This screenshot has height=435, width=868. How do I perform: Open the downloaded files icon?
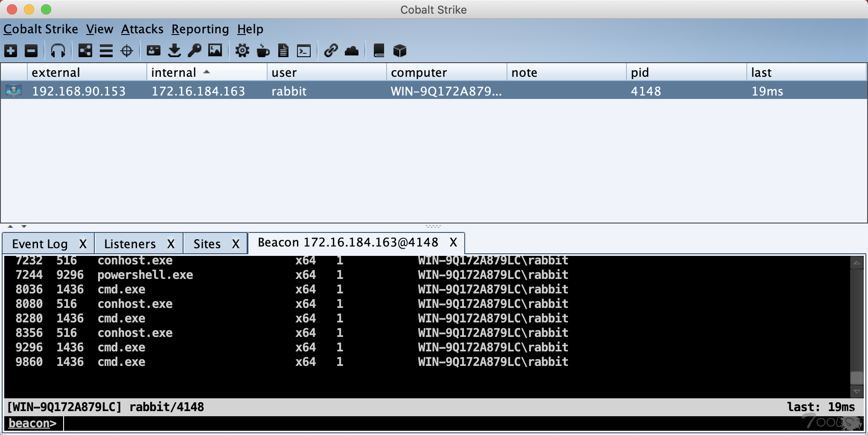[x=174, y=51]
